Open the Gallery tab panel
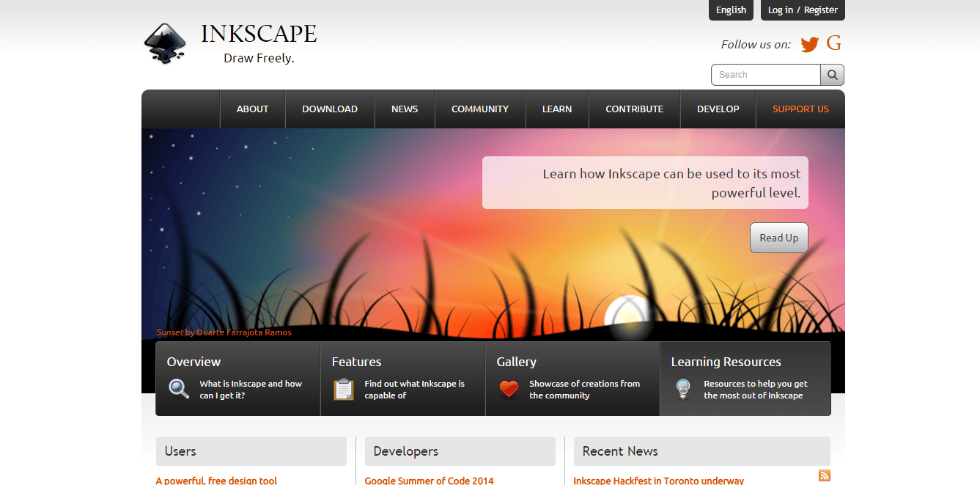This screenshot has width=980, height=485. click(572, 379)
